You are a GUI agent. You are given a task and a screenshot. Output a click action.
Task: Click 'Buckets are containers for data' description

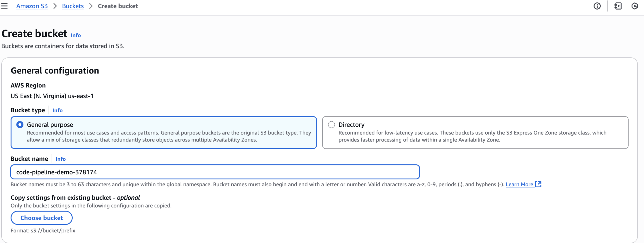pos(63,46)
